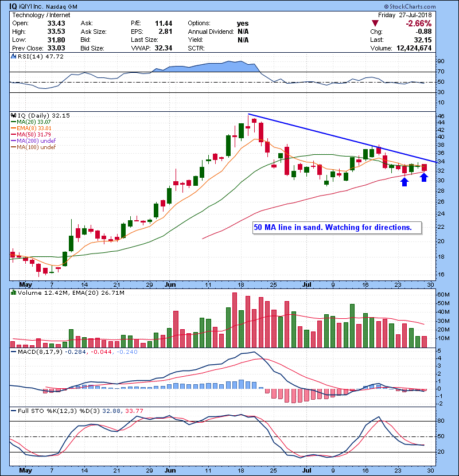
Task: Click the May label on bottom date axis
Action: pos(25,470)
